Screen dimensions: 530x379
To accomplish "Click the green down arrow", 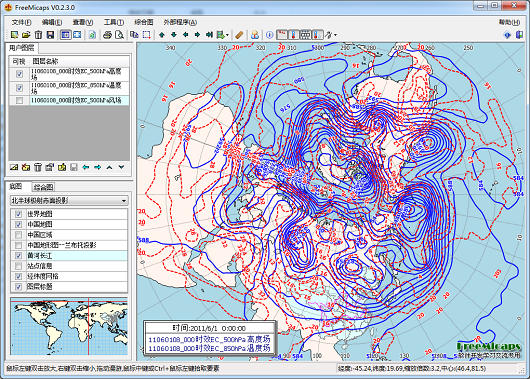I will coord(174,35).
